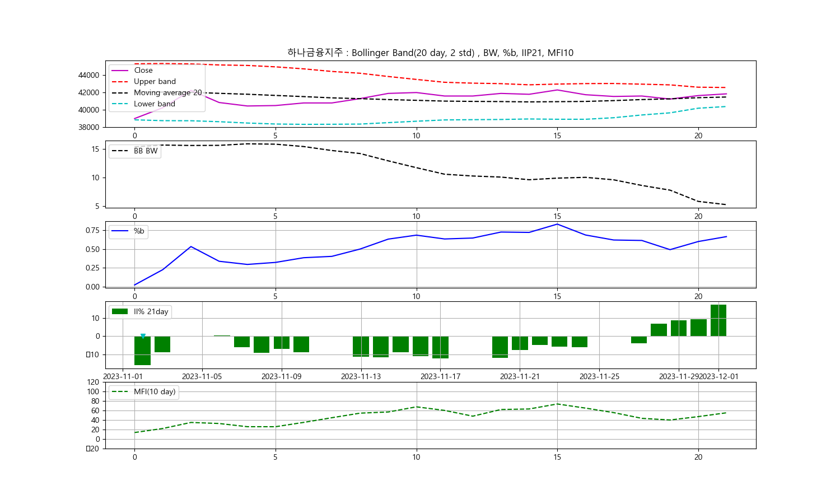
Task: Click the 0.25 tick on %b axis
Action: point(92,268)
